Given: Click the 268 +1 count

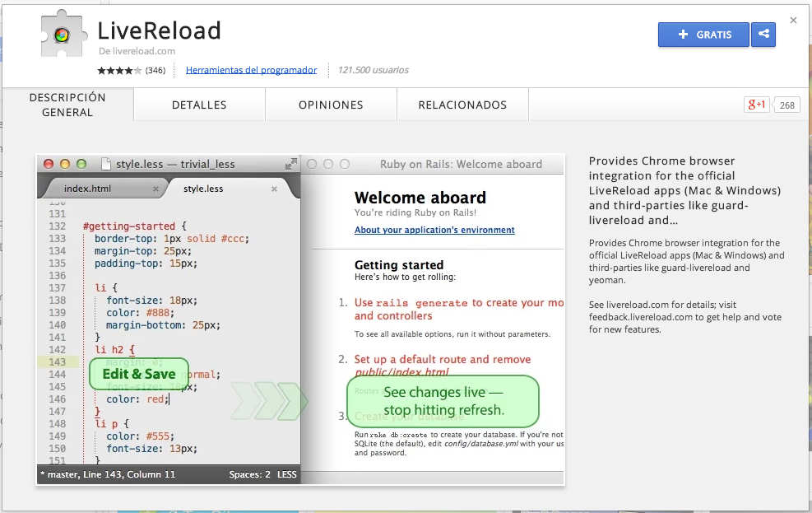Looking at the screenshot, I should (786, 105).
